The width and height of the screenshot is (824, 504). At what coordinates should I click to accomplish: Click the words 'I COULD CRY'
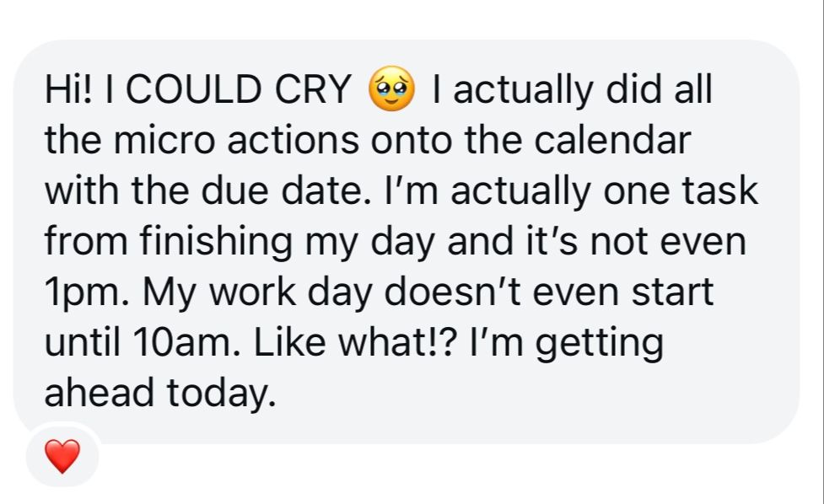click(229, 89)
